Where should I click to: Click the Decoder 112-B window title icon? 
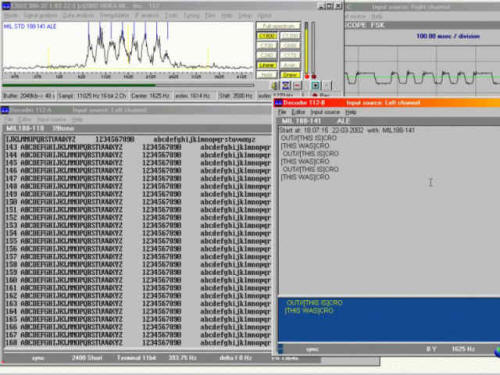278,103
